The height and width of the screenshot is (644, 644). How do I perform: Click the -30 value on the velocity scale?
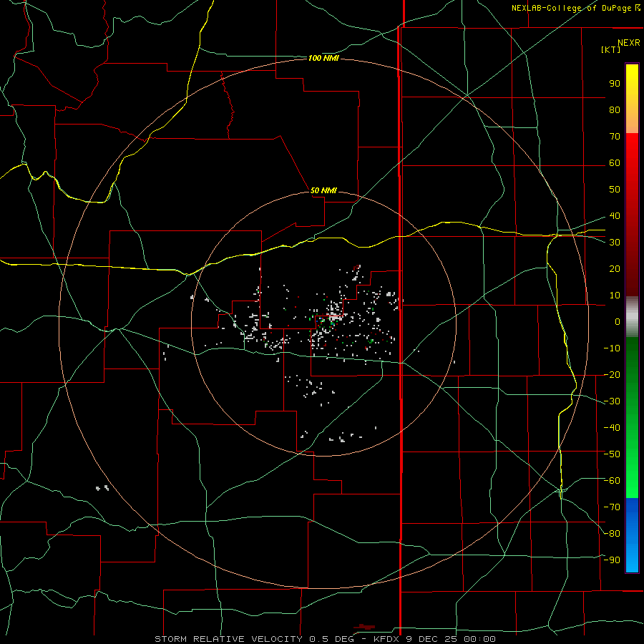(x=612, y=401)
